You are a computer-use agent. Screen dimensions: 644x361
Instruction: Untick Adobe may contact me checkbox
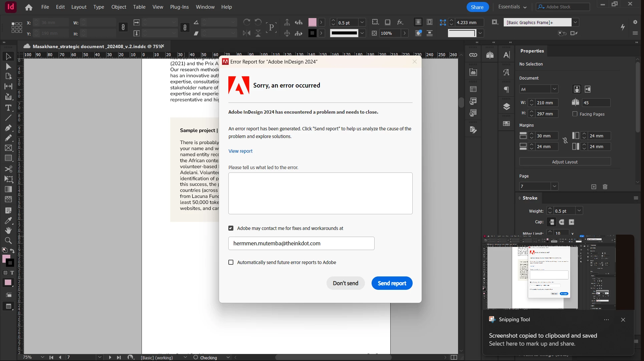[231, 228]
